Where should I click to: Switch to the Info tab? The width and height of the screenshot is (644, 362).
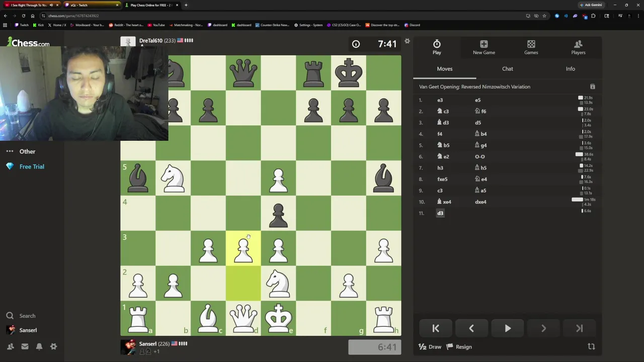click(570, 69)
